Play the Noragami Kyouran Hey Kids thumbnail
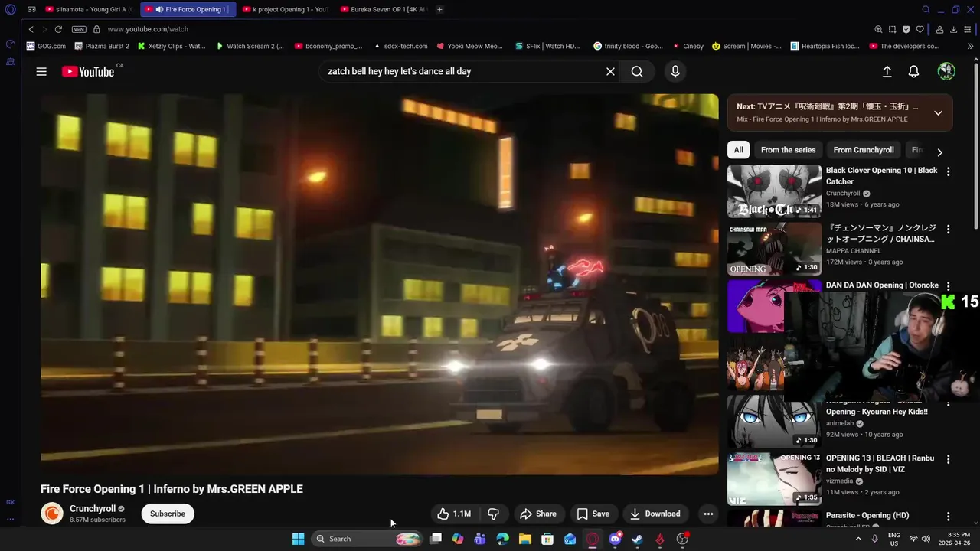The height and width of the screenshot is (551, 980). tap(774, 422)
